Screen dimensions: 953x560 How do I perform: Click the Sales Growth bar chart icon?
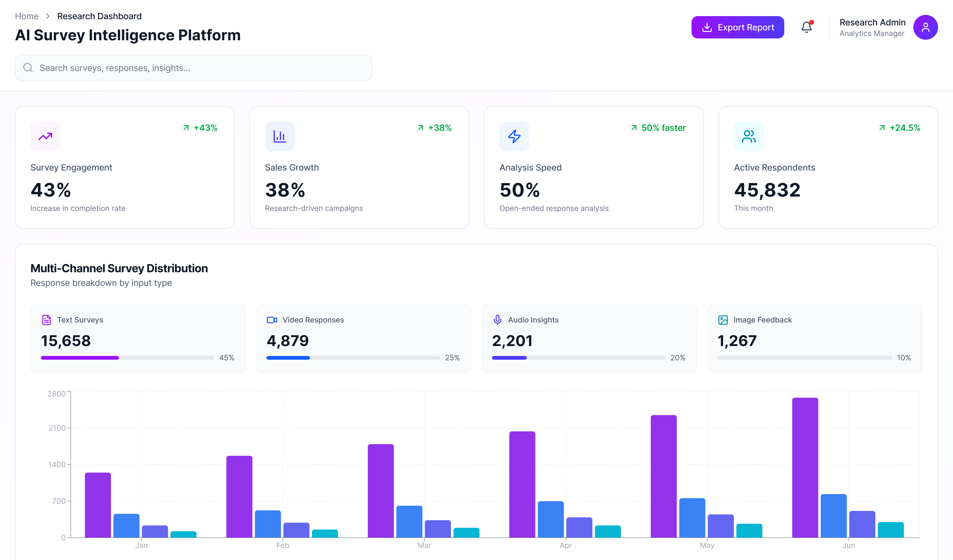pyautogui.click(x=280, y=136)
